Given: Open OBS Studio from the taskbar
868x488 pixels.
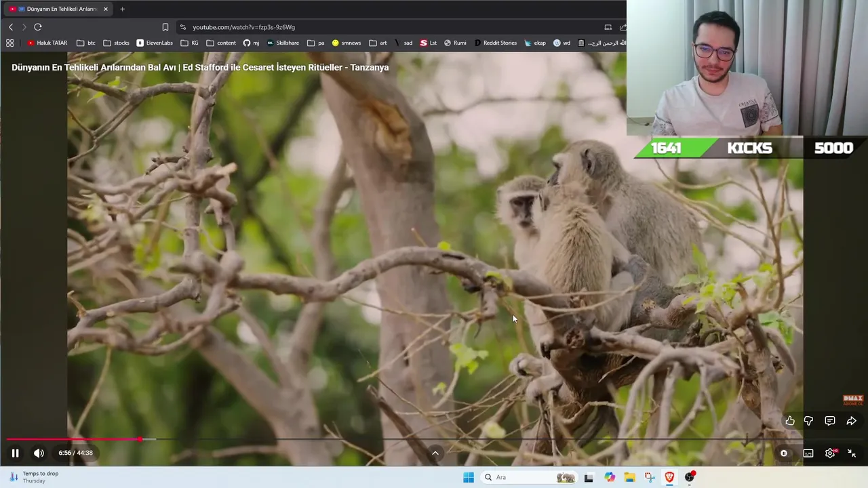Looking at the screenshot, I should click(690, 477).
